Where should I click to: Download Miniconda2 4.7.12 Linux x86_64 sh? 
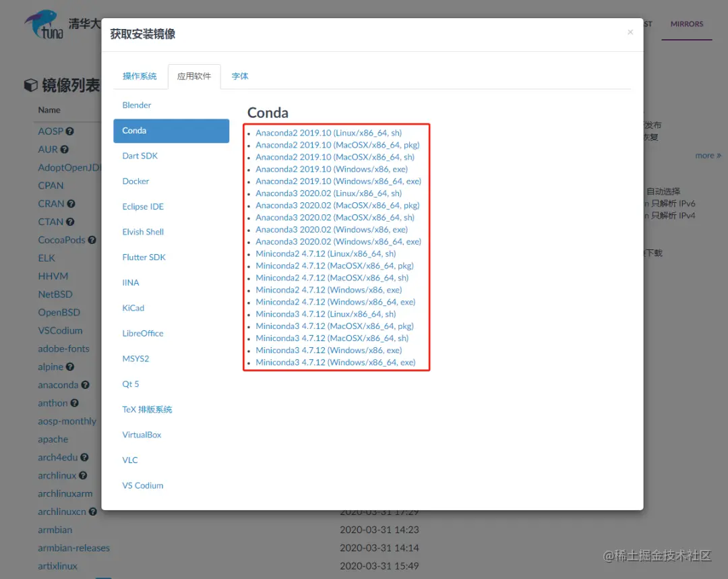(326, 253)
